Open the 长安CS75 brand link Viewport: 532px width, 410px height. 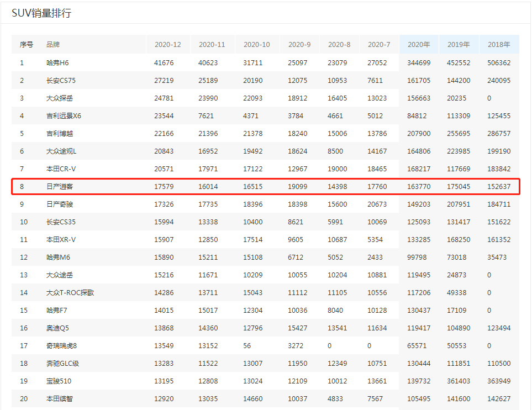pos(61,81)
